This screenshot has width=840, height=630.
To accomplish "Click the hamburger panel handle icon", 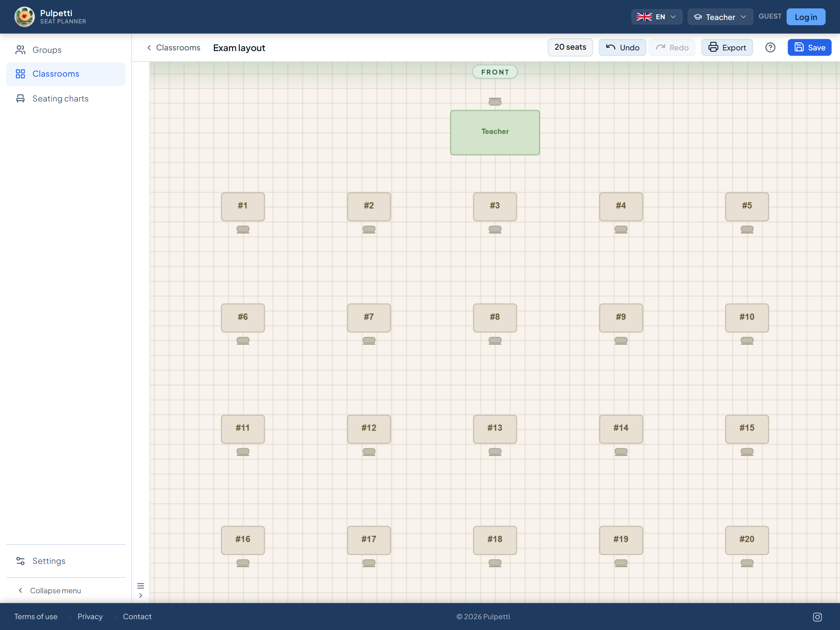I will [140, 586].
